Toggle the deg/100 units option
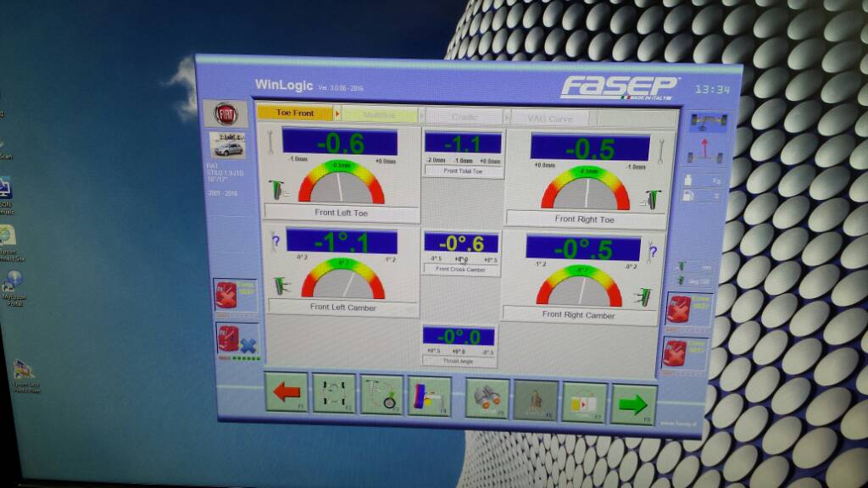The width and height of the screenshot is (868, 488). 694,281
